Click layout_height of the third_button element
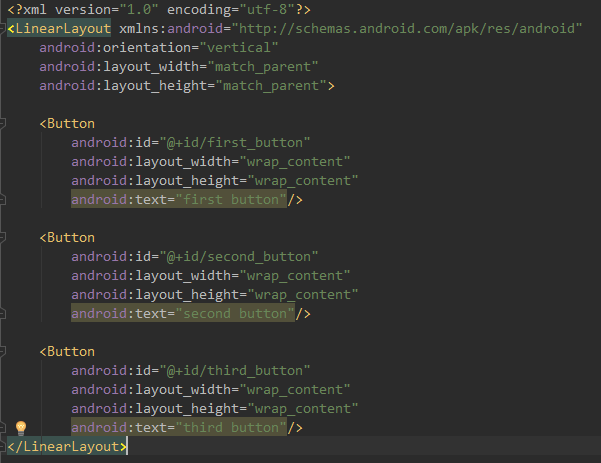 tap(215, 409)
